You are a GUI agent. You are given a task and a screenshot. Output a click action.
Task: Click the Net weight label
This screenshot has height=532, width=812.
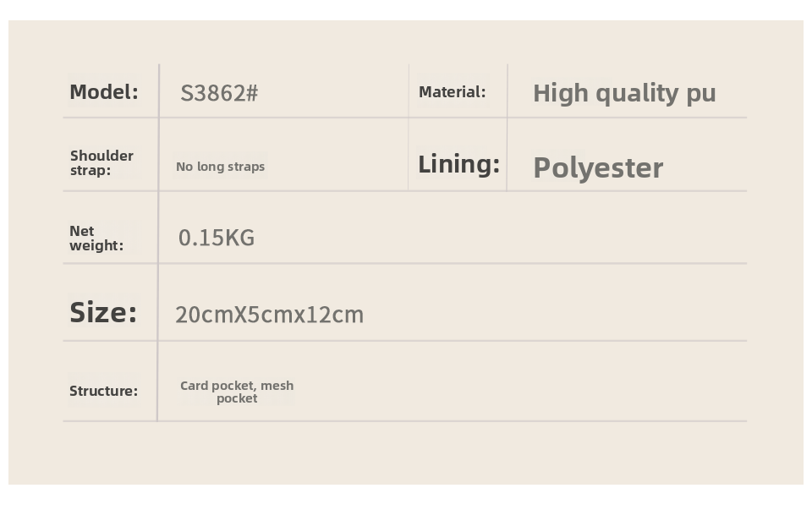click(x=96, y=238)
